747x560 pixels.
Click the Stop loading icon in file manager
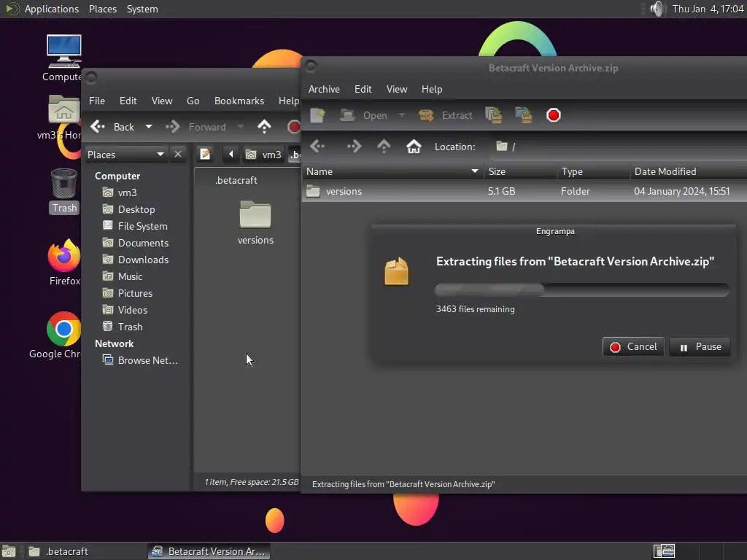pyautogui.click(x=293, y=127)
